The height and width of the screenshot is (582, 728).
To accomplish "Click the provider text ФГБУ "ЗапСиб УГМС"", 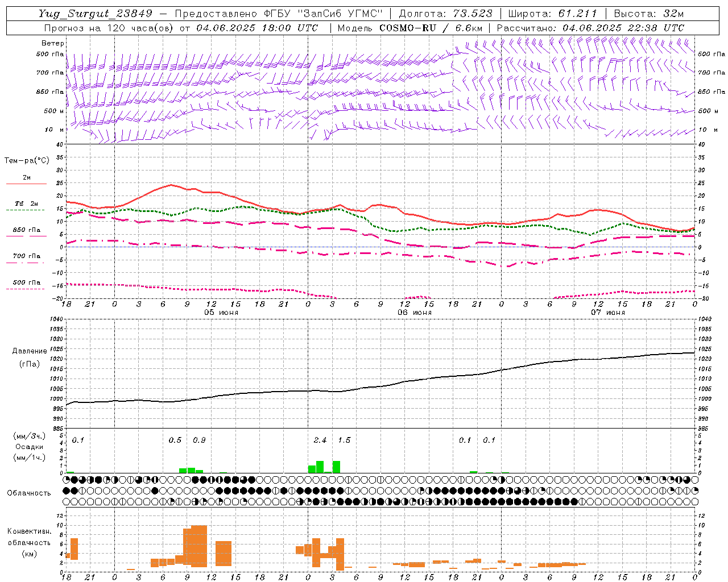I will tap(324, 14).
